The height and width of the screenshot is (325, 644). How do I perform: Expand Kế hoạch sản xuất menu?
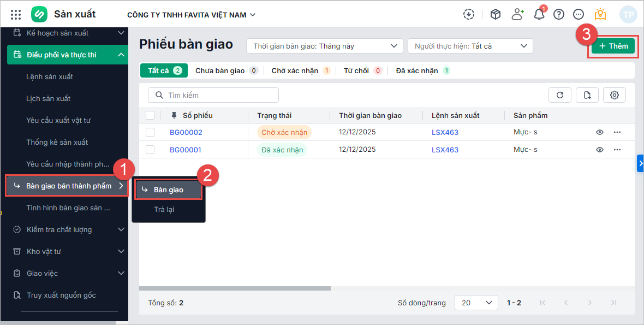121,33
